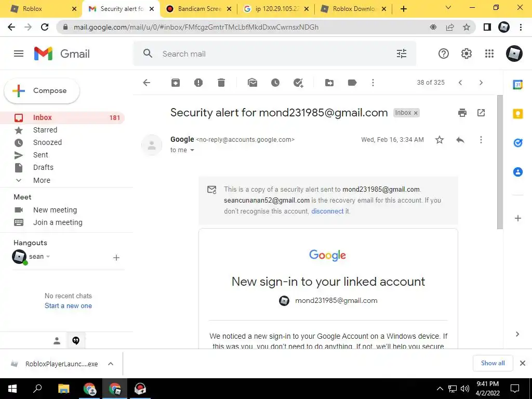
Task: Archive this security alert email
Action: point(176,83)
